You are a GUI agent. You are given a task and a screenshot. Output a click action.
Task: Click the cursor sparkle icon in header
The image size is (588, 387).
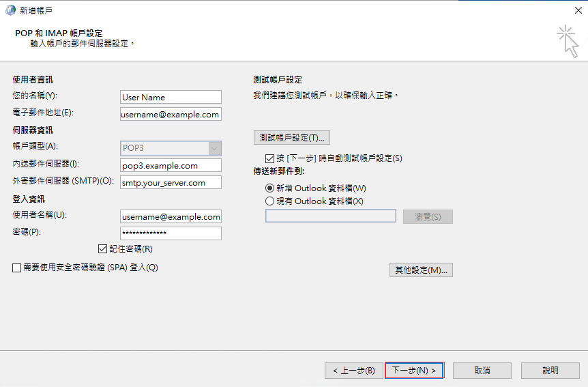tap(566, 40)
